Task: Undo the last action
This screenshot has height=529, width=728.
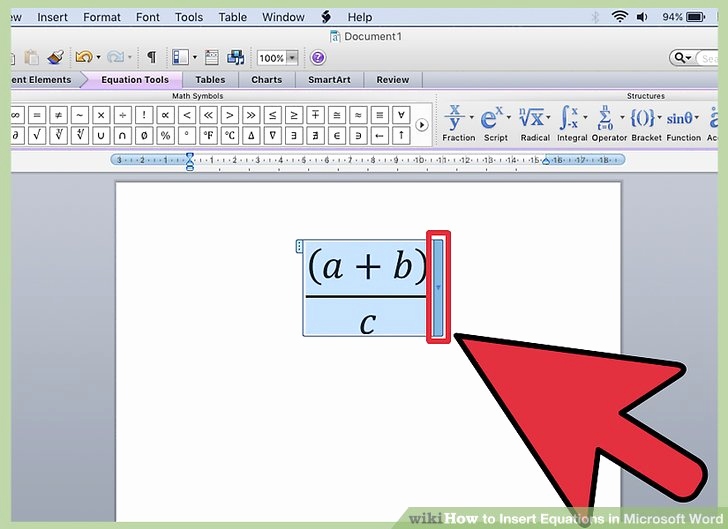Action: (84, 57)
